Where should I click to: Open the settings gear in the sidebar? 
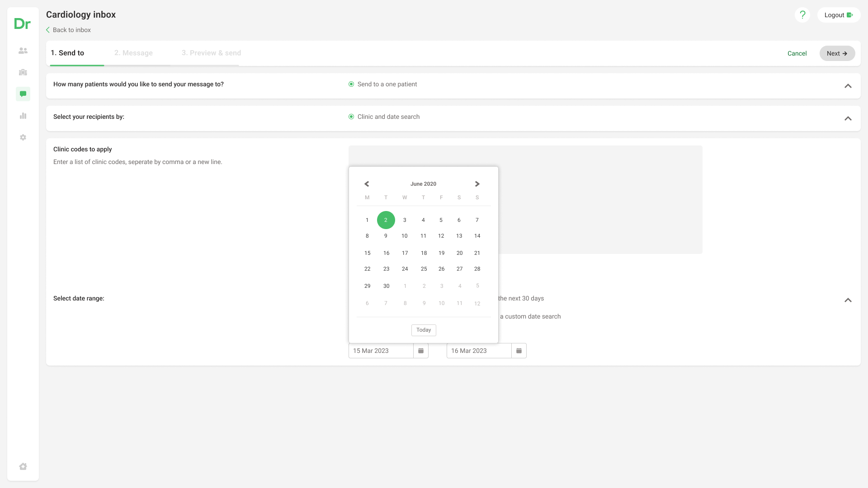point(23,137)
